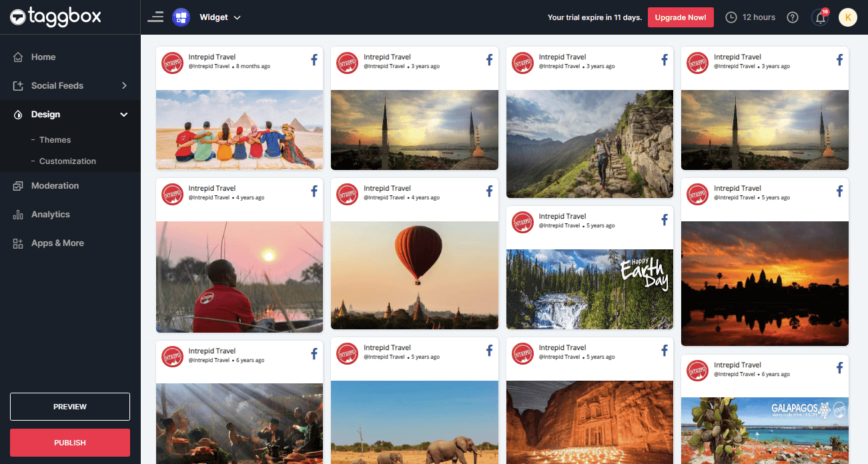868x464 pixels.
Task: Open the user profile avatar K
Action: click(x=847, y=17)
